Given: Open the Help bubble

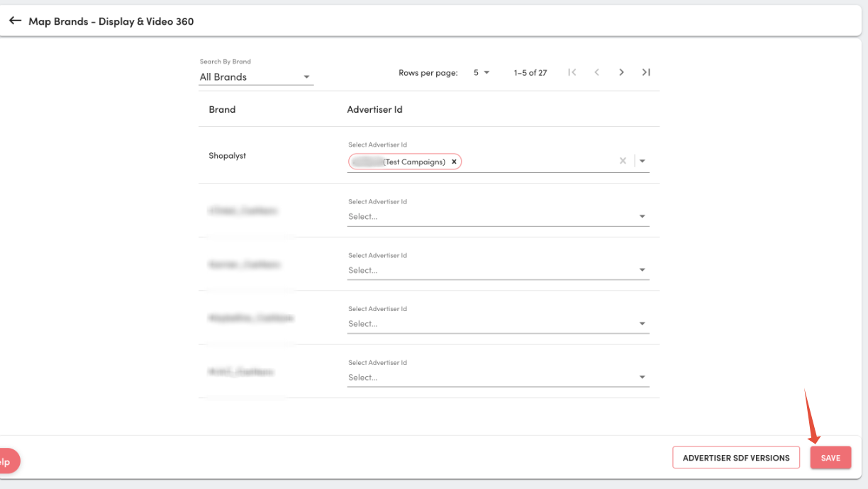Looking at the screenshot, I should [7, 461].
